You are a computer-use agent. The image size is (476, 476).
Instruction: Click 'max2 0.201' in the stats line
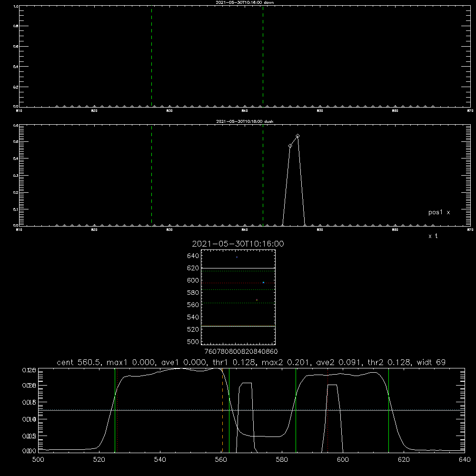pyautogui.click(x=285, y=362)
